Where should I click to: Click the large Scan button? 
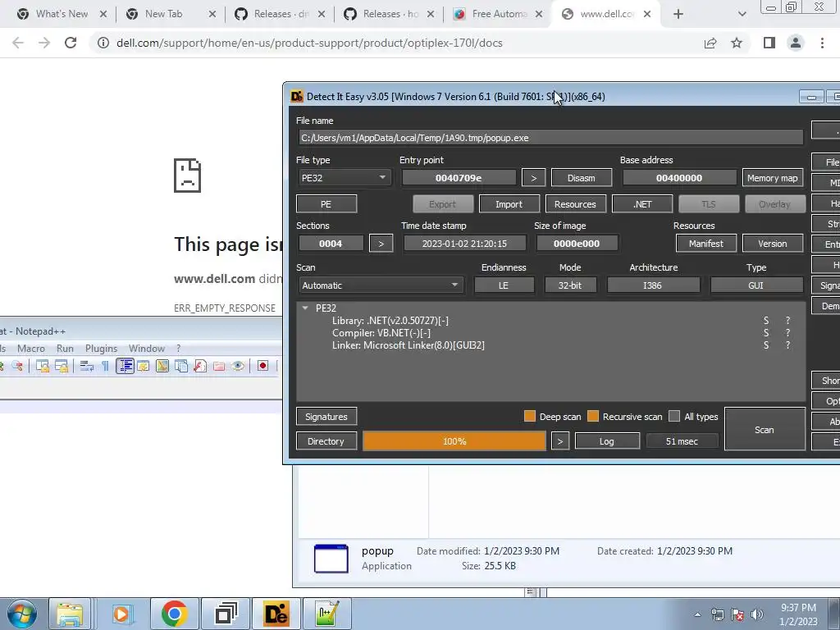pyautogui.click(x=765, y=430)
